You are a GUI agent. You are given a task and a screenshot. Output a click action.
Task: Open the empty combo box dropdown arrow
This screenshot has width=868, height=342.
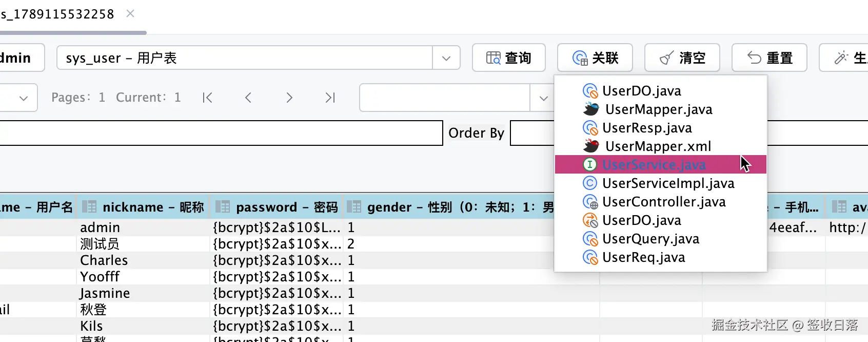pos(543,98)
